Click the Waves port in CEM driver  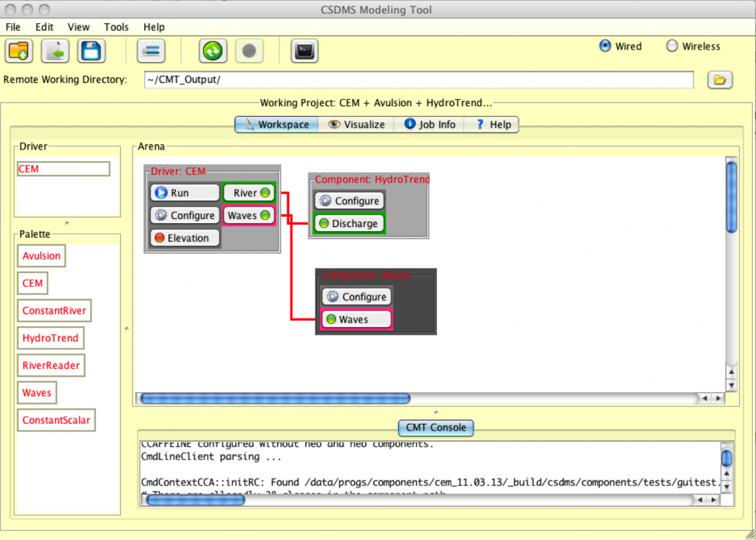pos(249,215)
